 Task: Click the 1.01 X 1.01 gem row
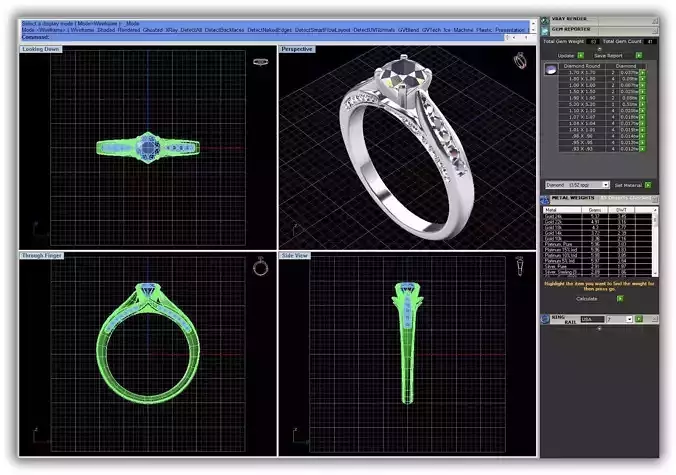598,130
